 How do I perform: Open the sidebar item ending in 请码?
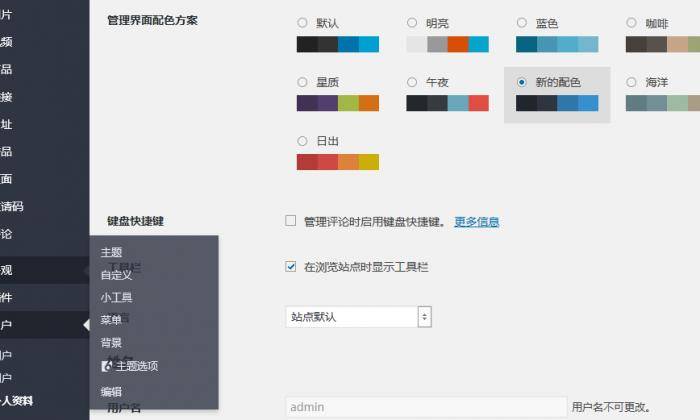tap(45, 206)
